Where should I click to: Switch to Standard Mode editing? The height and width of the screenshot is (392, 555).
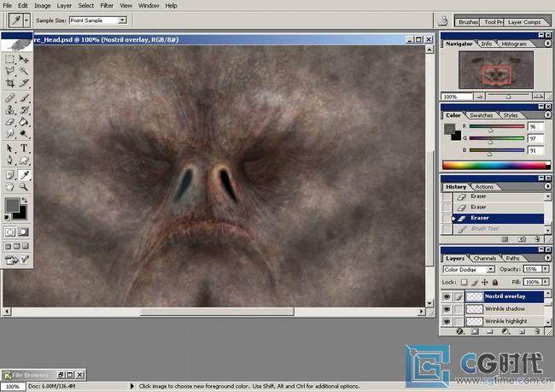point(10,232)
